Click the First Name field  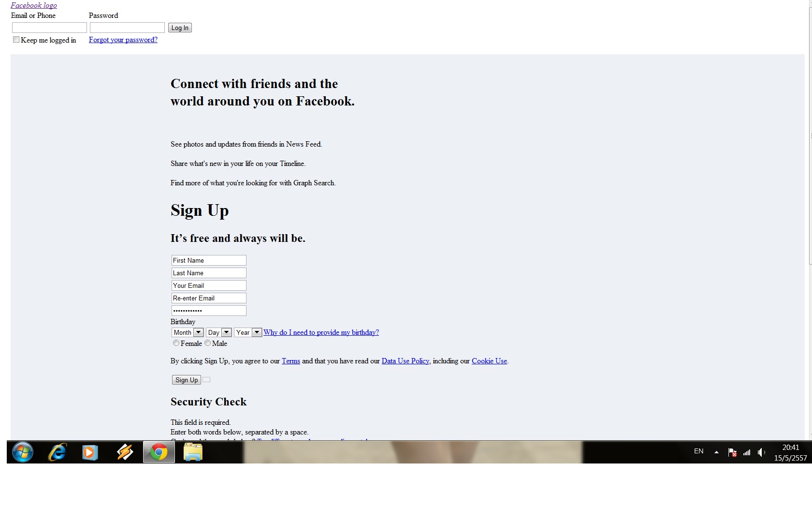tap(209, 260)
